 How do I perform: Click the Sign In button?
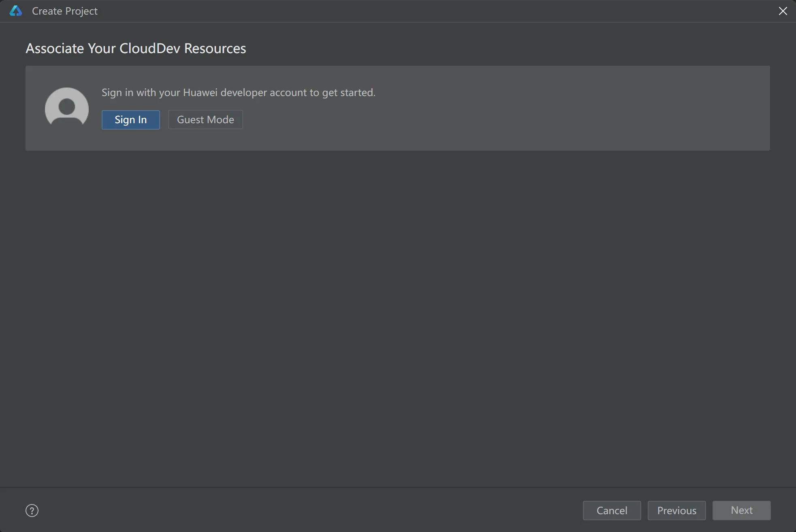130,120
